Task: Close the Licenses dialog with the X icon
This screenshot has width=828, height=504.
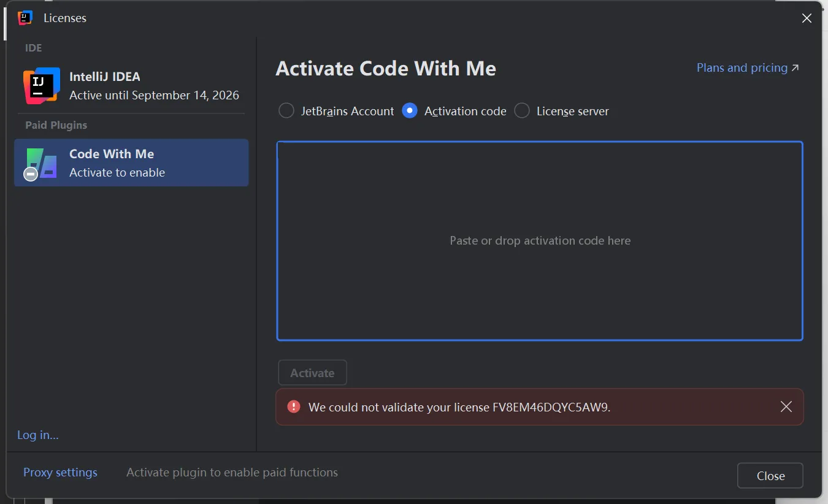Action: tap(807, 18)
